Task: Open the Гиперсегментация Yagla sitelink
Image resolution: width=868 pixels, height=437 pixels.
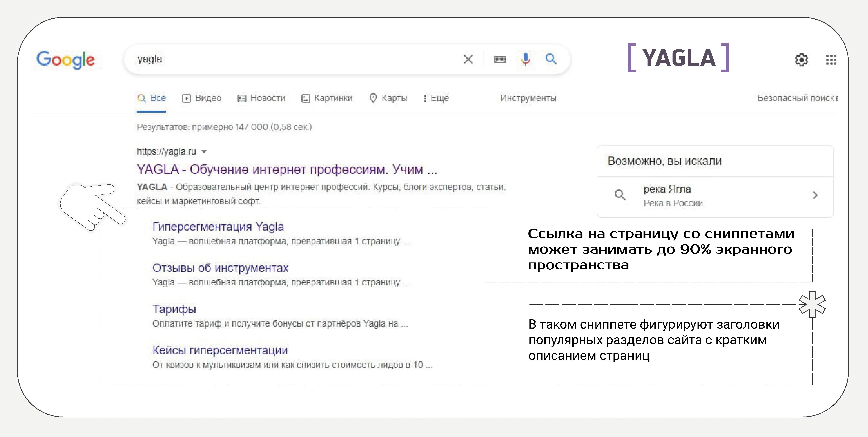Action: (218, 227)
